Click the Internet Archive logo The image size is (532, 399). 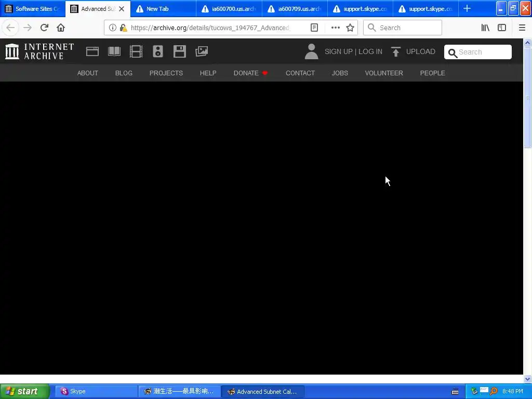39,51
